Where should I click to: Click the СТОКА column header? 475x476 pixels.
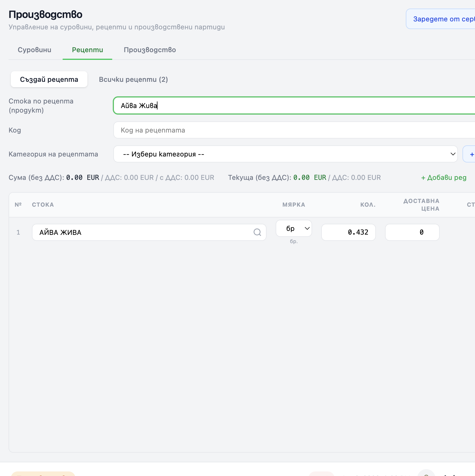[x=43, y=205]
